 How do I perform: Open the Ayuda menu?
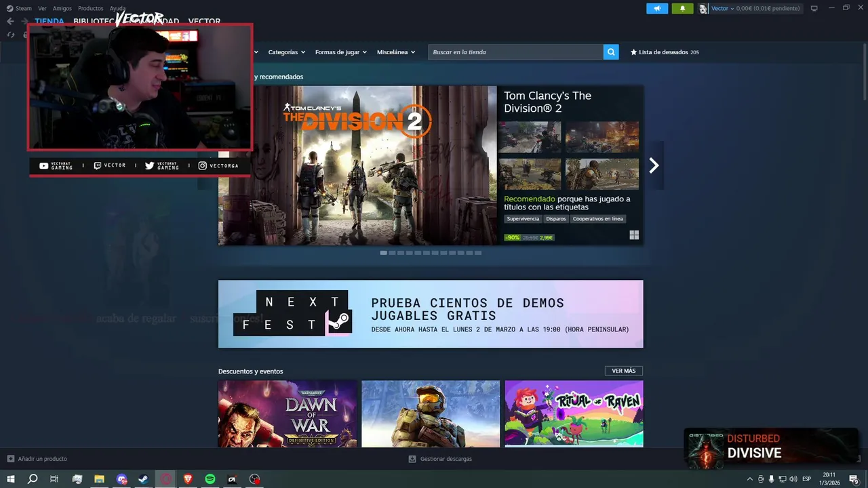point(117,8)
